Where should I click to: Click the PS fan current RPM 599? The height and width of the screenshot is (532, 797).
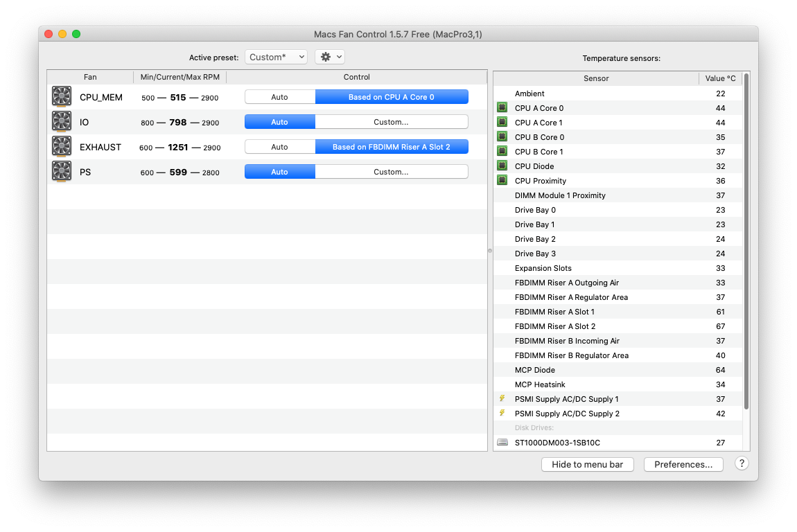(x=178, y=172)
